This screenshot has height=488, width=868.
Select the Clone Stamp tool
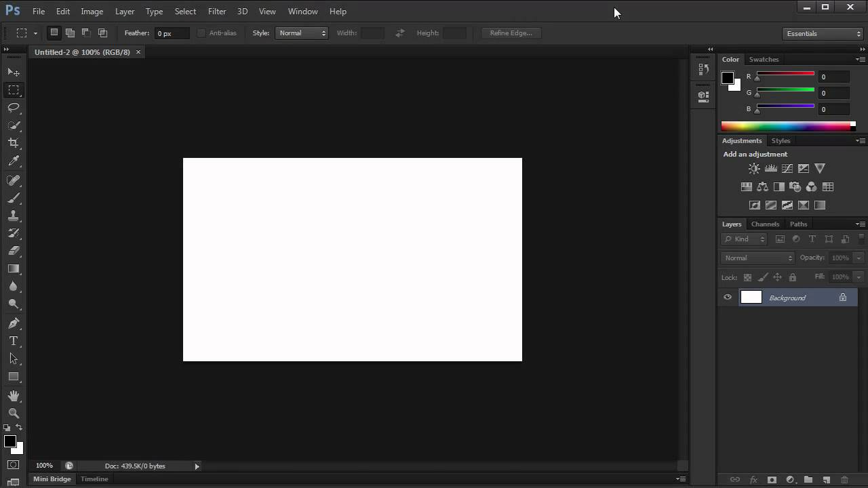14,216
